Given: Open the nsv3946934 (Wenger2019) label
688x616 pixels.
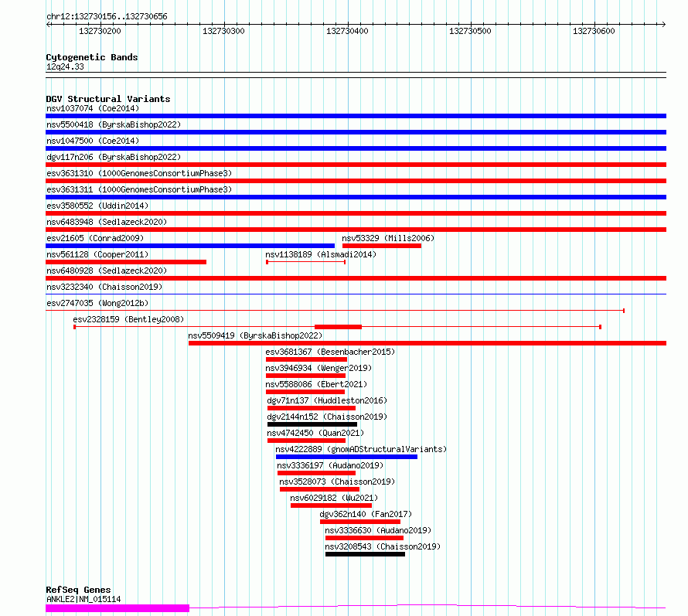Looking at the screenshot, I should 318,368.
